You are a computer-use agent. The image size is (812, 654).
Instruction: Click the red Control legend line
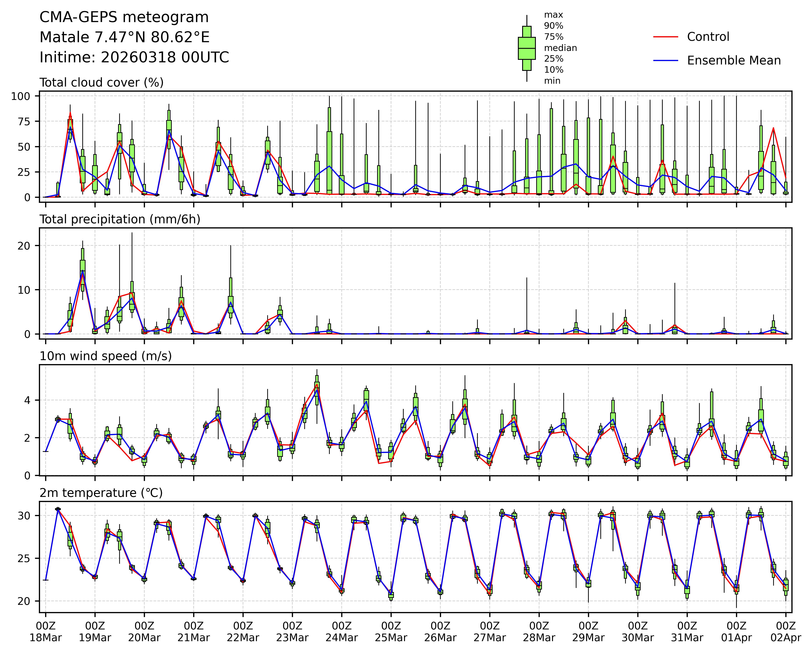click(665, 37)
